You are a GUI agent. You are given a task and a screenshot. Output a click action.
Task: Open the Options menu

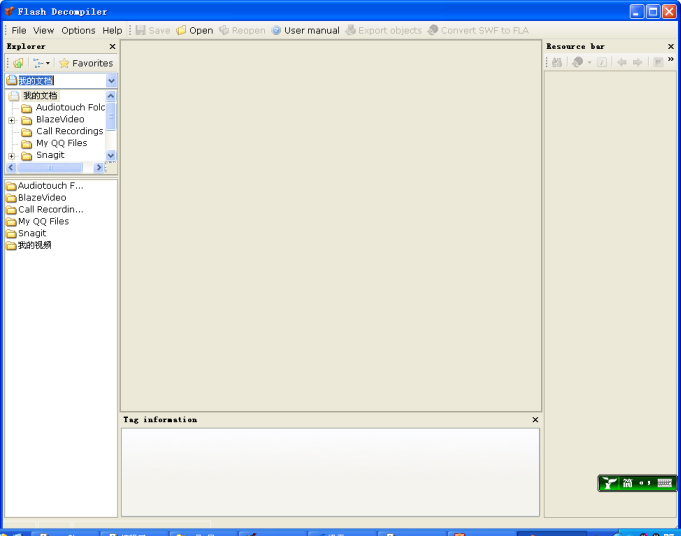pos(78,30)
